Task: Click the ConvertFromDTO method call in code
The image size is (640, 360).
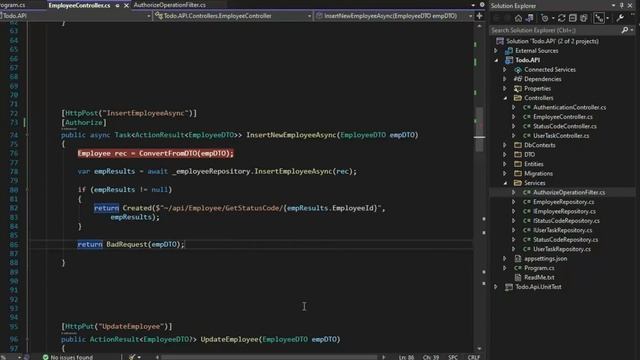Action: pos(168,153)
